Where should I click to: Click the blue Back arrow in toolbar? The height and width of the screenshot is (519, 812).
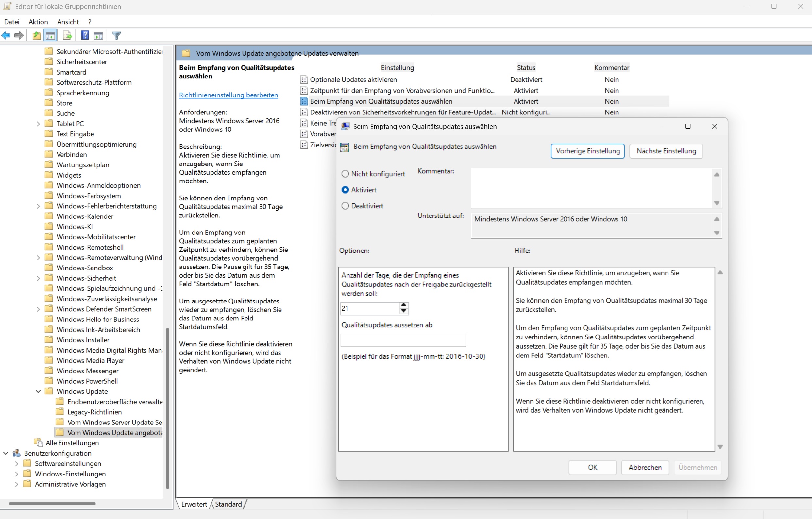coord(6,35)
